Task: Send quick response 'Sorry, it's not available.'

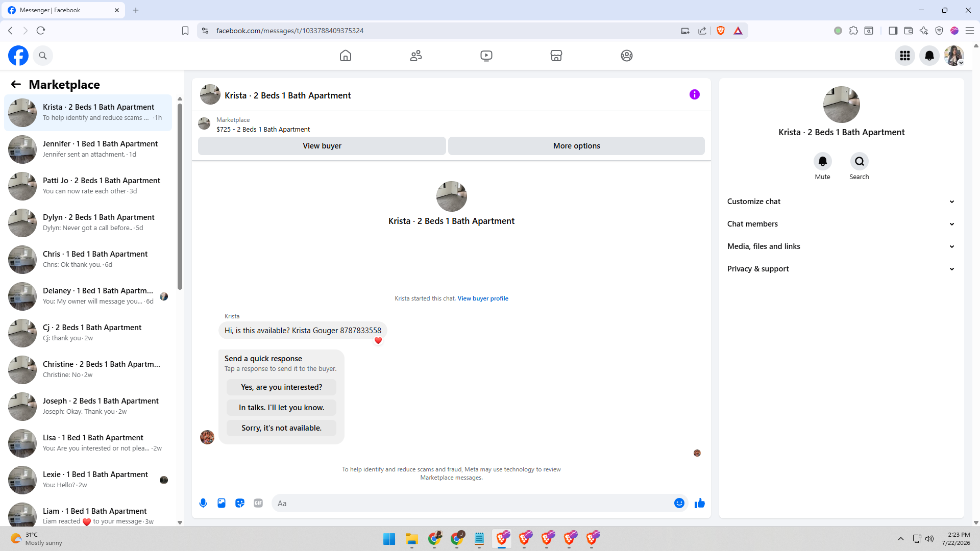Action: coord(282,428)
